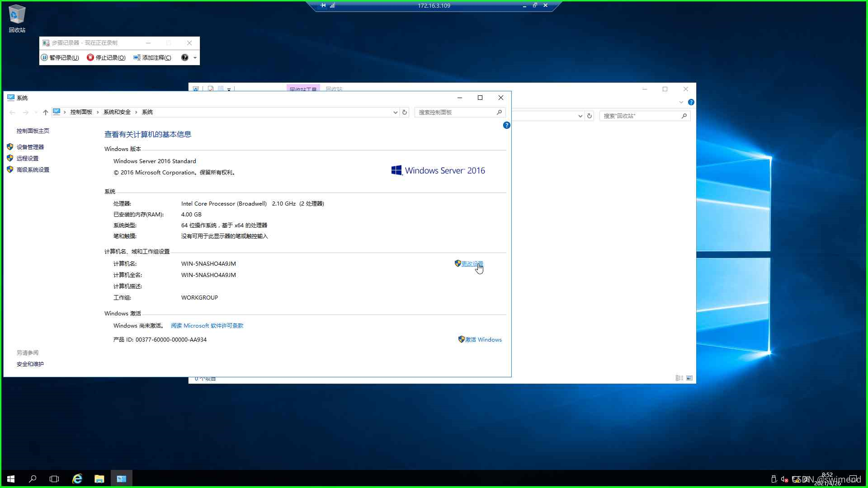Open 安全和维护 link under See also
Viewport: 868px width, 488px height.
click(x=30, y=364)
